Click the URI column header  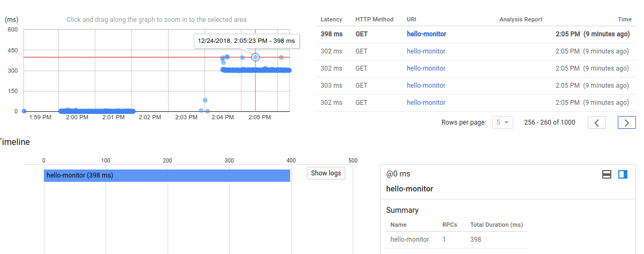(412, 19)
